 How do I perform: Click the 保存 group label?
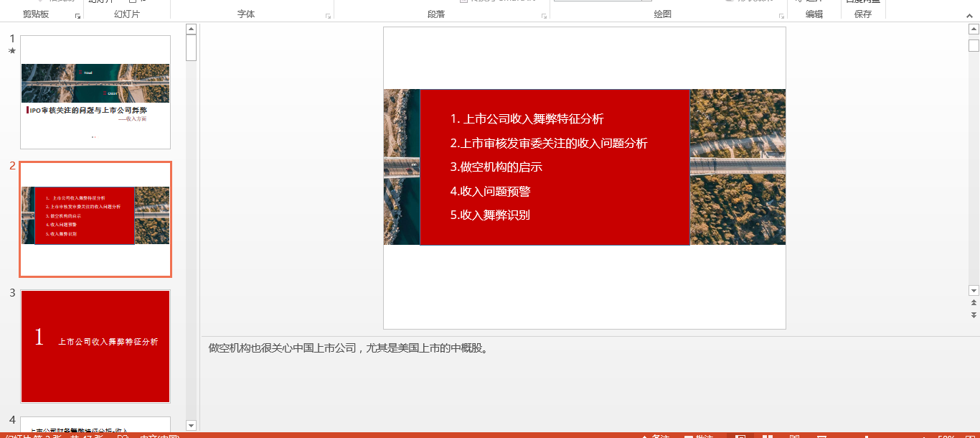point(863,14)
